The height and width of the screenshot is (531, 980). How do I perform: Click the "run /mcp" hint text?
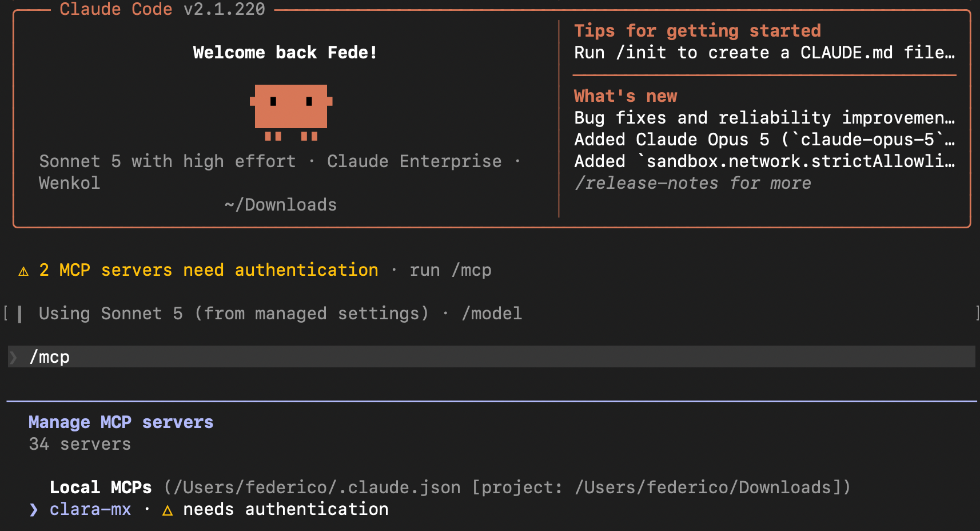coord(451,270)
